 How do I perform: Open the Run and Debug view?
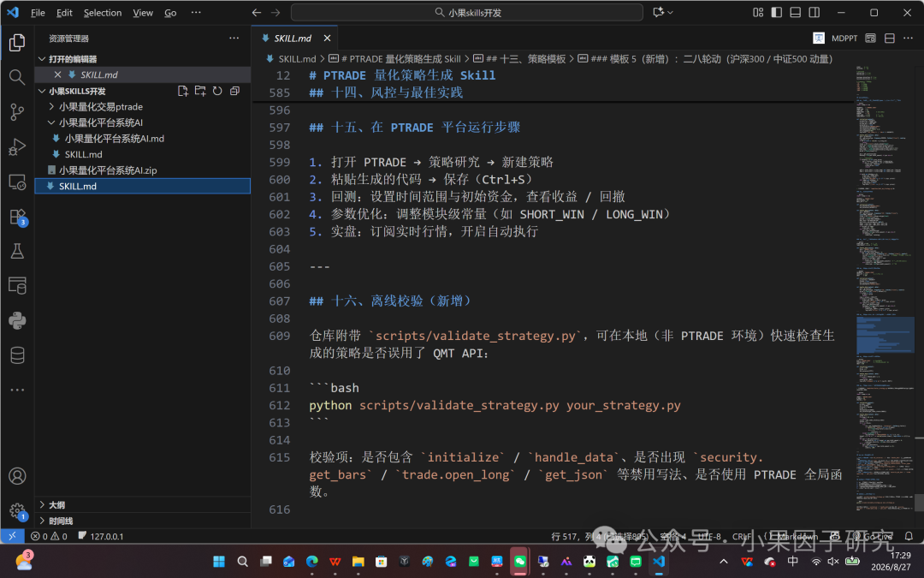click(17, 147)
